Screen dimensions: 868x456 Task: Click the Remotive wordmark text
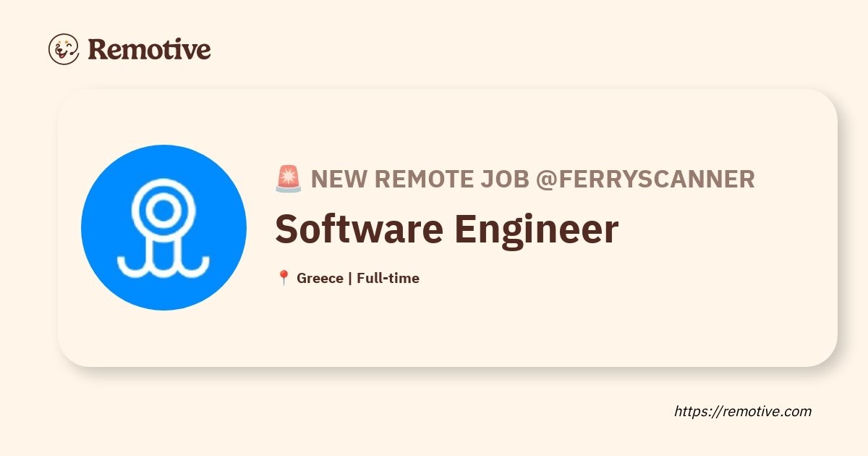(x=149, y=49)
